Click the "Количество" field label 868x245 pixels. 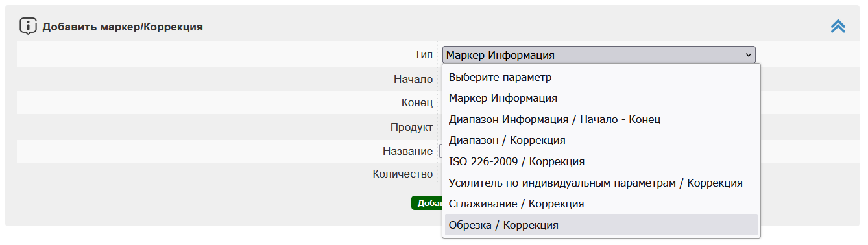tap(402, 174)
